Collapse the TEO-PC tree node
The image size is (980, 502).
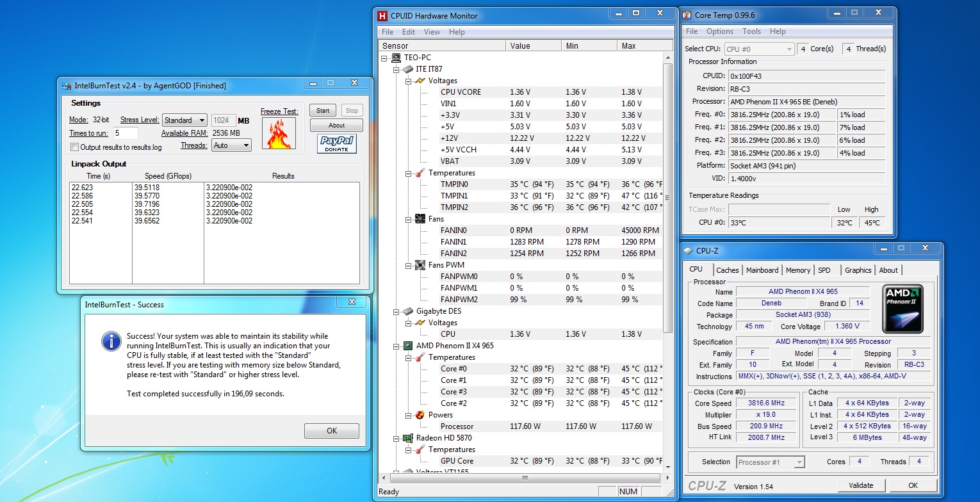384,58
